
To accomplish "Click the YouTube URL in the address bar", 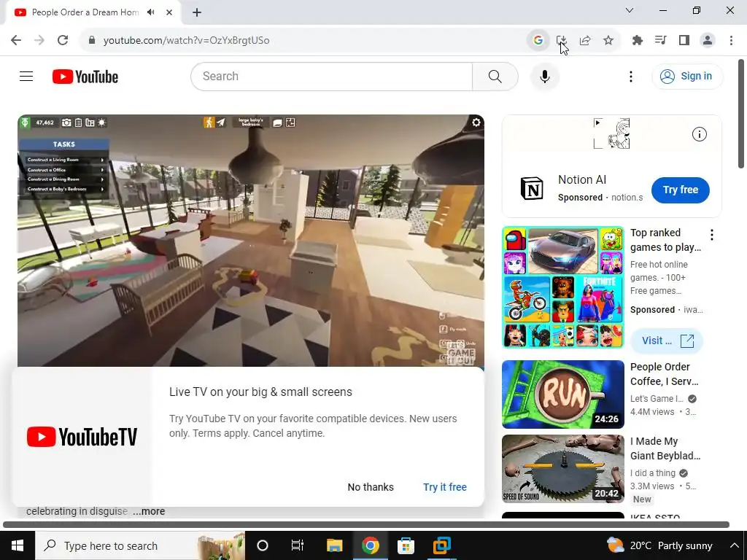I will point(186,41).
